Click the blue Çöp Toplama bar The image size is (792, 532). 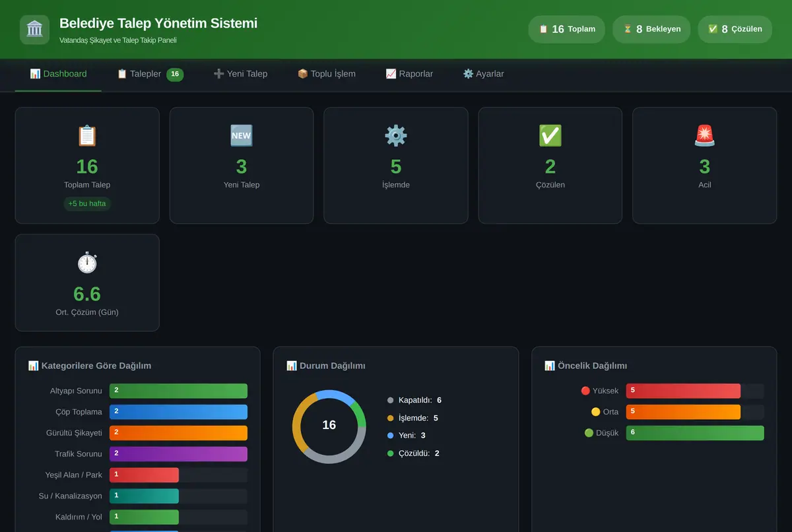coord(178,412)
